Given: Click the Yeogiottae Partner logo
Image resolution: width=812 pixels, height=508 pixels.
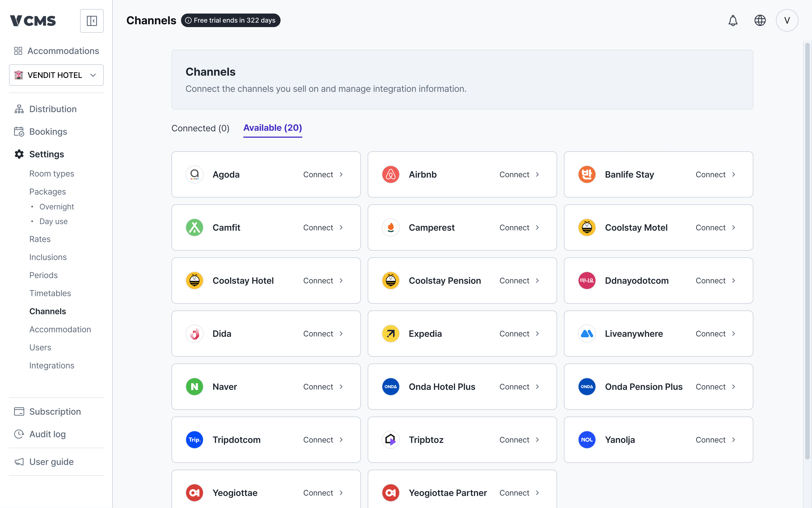Looking at the screenshot, I should [391, 493].
